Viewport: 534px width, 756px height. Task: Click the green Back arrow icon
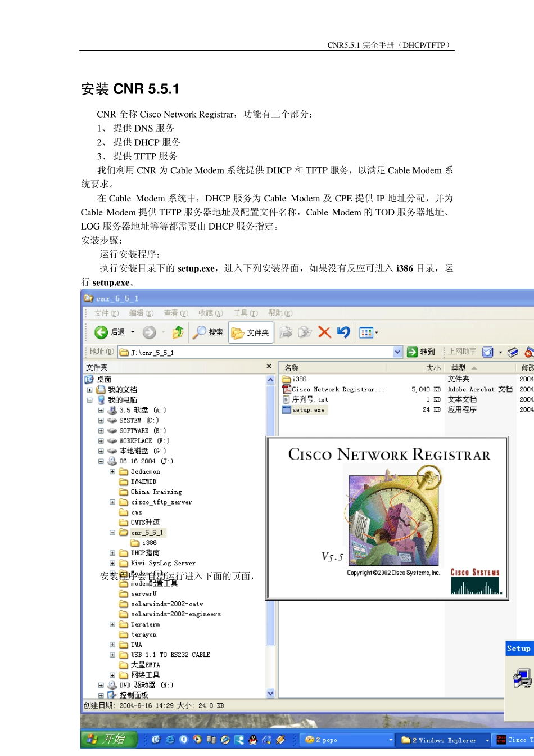coord(101,332)
